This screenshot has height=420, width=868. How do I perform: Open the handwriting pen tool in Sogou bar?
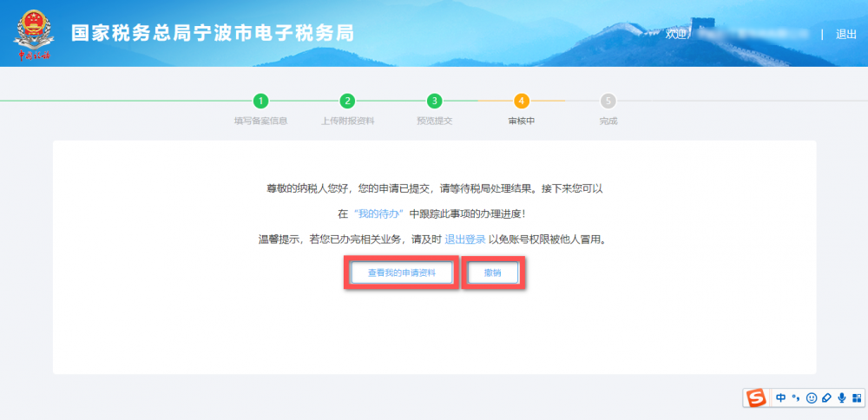(x=826, y=397)
